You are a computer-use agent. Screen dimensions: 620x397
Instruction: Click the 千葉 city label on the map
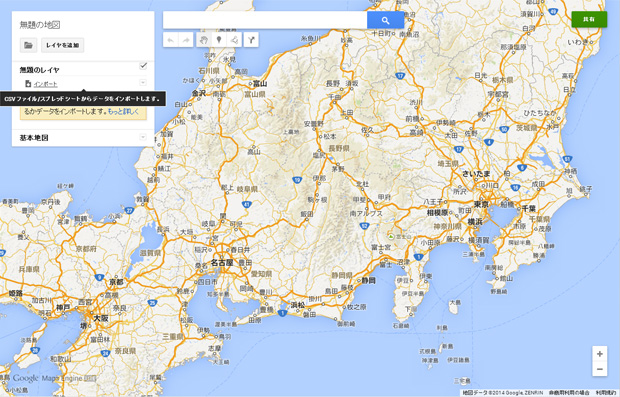(x=529, y=208)
